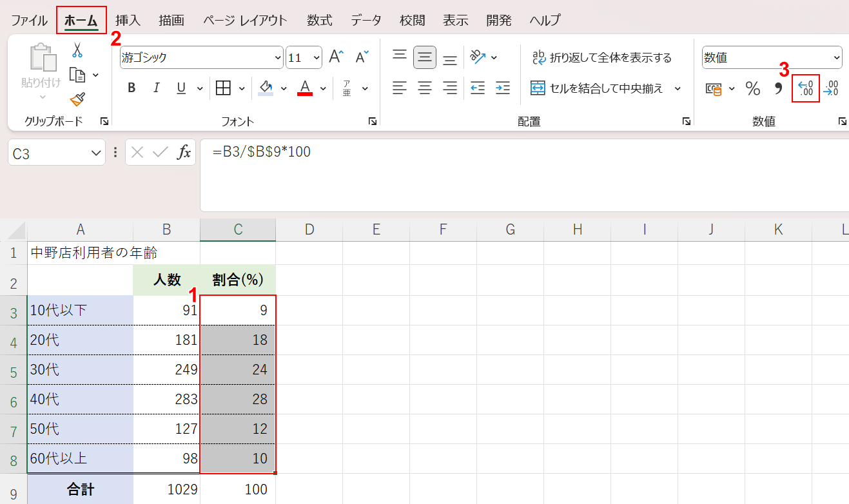Open the borders dropdown arrow
Image resolution: width=849 pixels, height=504 pixels.
point(242,88)
